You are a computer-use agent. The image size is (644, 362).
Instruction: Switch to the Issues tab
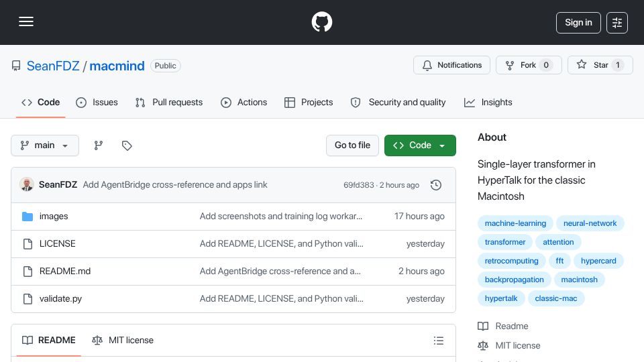coord(97,102)
